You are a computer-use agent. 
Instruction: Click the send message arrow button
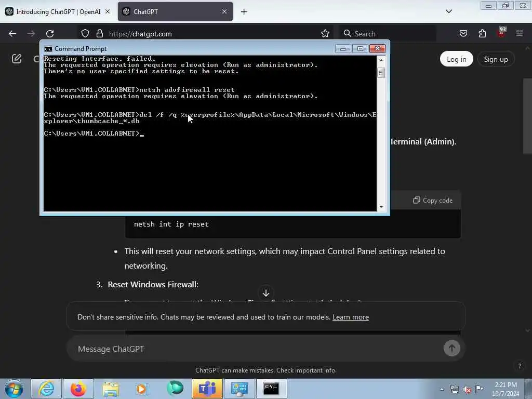451,348
